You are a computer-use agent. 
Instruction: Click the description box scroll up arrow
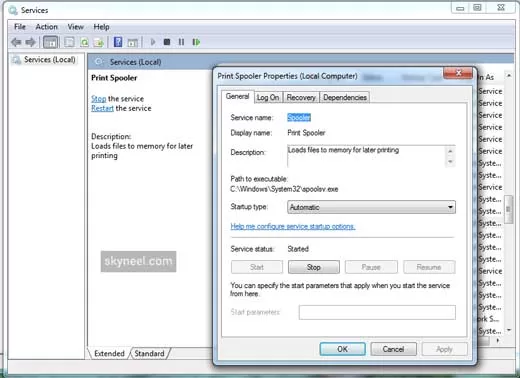click(450, 151)
